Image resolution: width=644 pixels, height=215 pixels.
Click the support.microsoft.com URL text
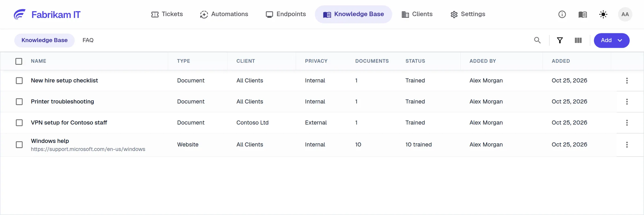(88, 149)
